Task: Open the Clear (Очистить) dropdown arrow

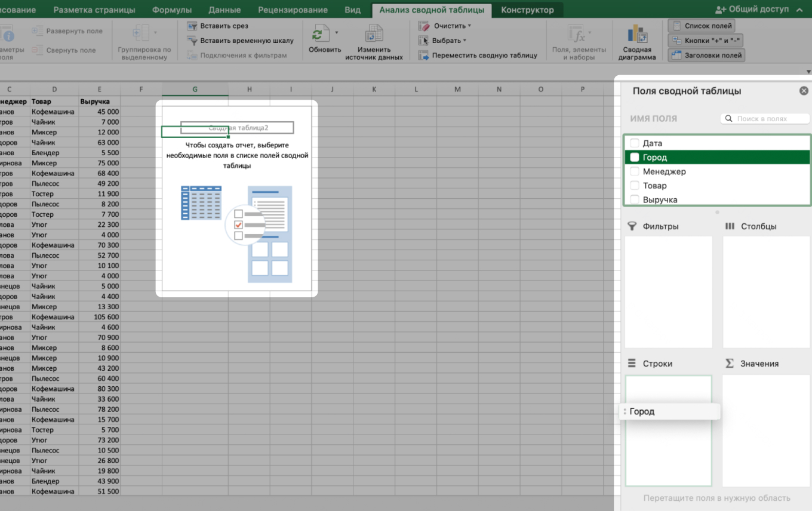Action: click(x=469, y=26)
